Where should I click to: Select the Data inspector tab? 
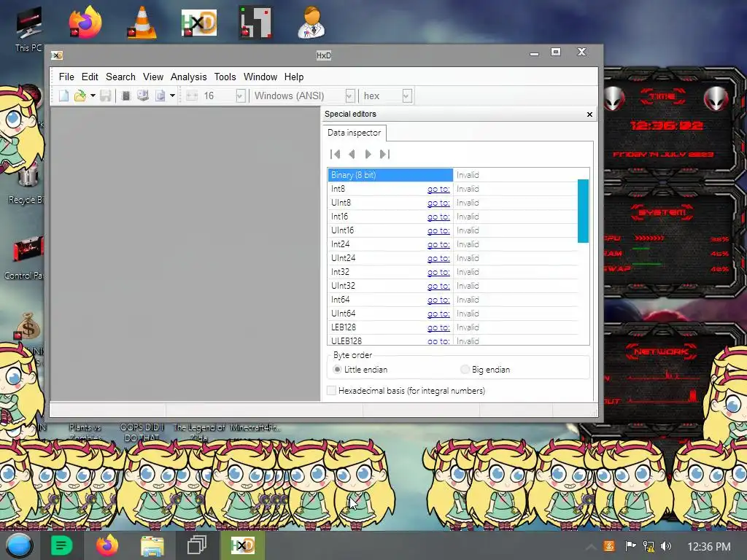[354, 133]
